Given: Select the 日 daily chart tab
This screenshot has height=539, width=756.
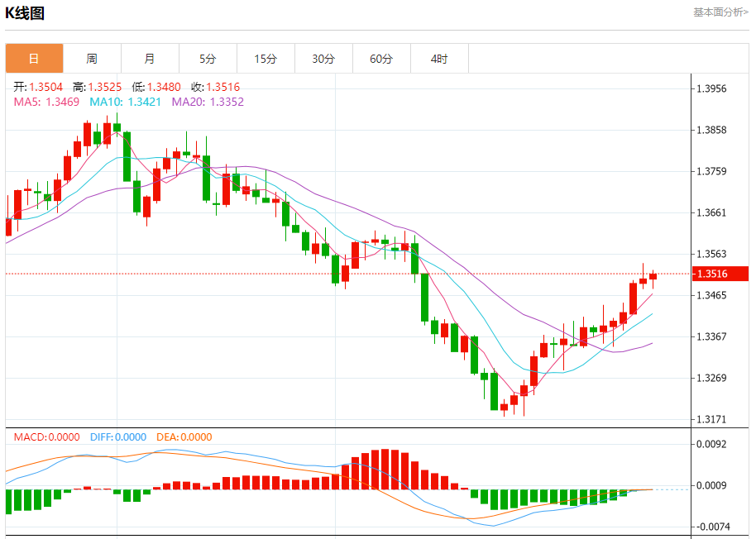Looking at the screenshot, I should (x=34, y=59).
